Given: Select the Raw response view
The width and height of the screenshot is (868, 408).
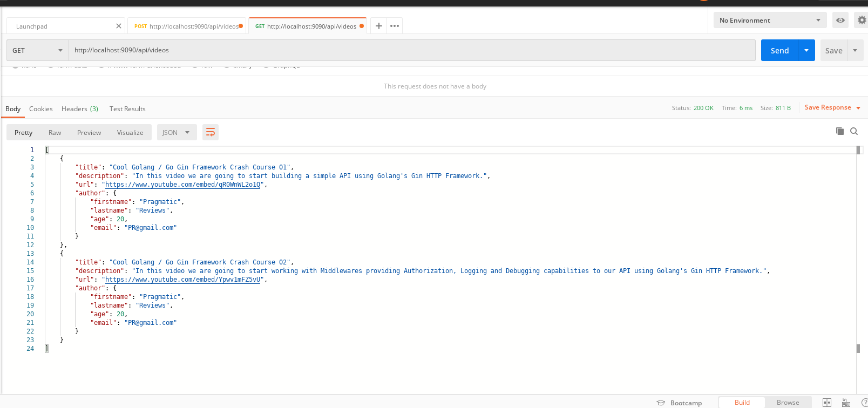Looking at the screenshot, I should pyautogui.click(x=55, y=132).
